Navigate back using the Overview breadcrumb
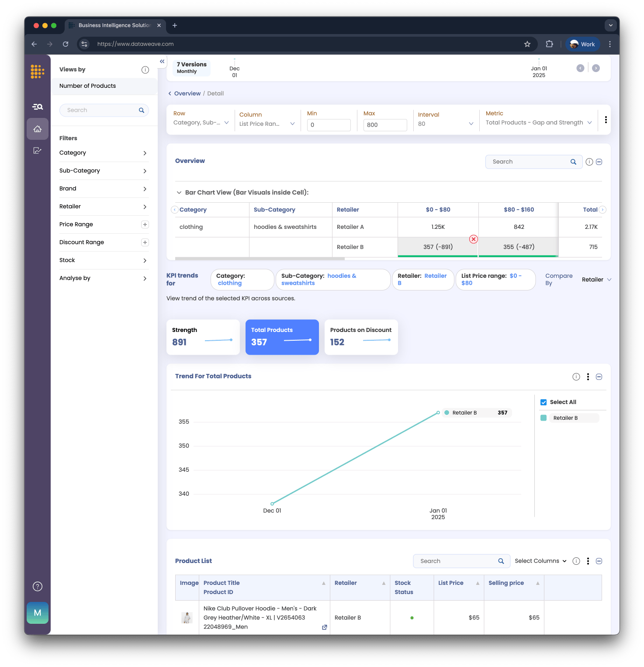Image resolution: width=644 pixels, height=667 pixels. coord(187,93)
